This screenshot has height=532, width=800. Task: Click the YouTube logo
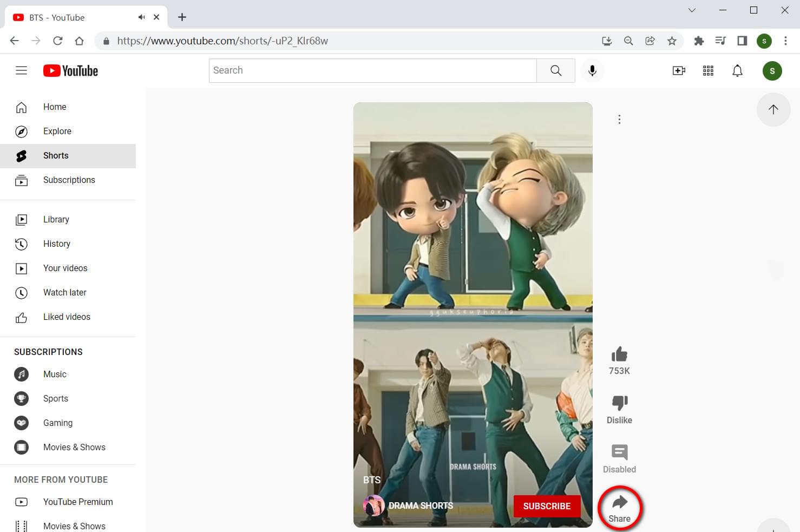tap(70, 71)
